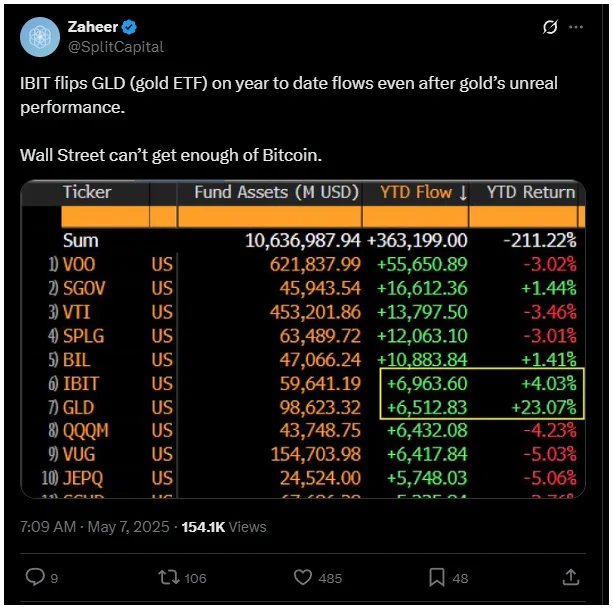Select the YTD Return column header

coord(531,192)
